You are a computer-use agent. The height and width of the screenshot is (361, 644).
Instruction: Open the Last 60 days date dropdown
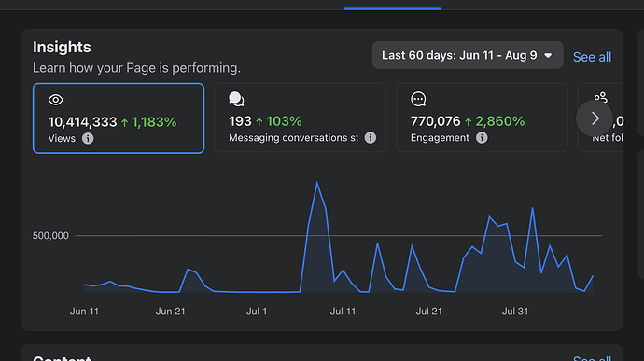tap(468, 55)
